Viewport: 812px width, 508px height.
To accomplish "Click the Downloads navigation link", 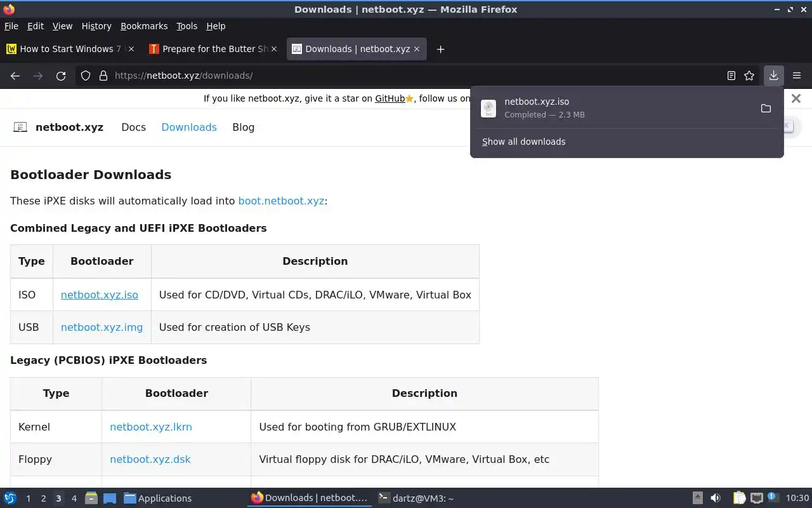I will click(189, 127).
